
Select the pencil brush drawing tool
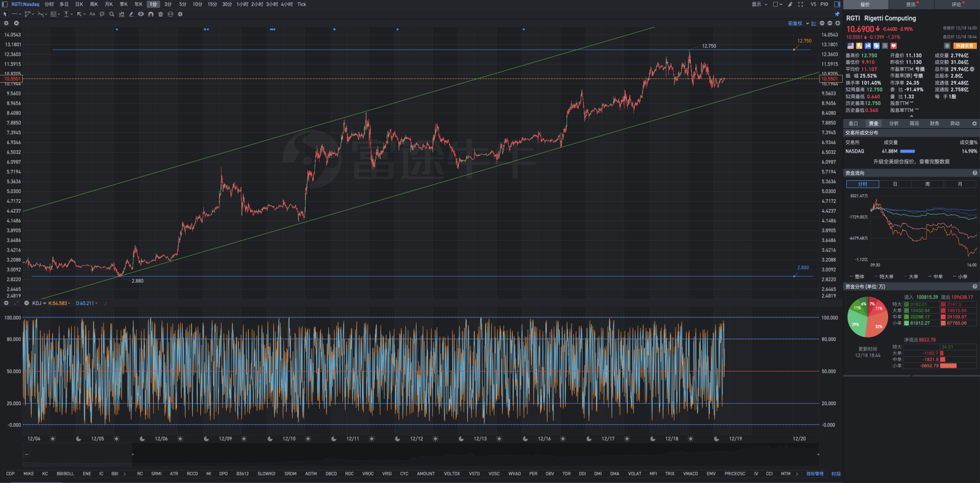[x=131, y=14]
